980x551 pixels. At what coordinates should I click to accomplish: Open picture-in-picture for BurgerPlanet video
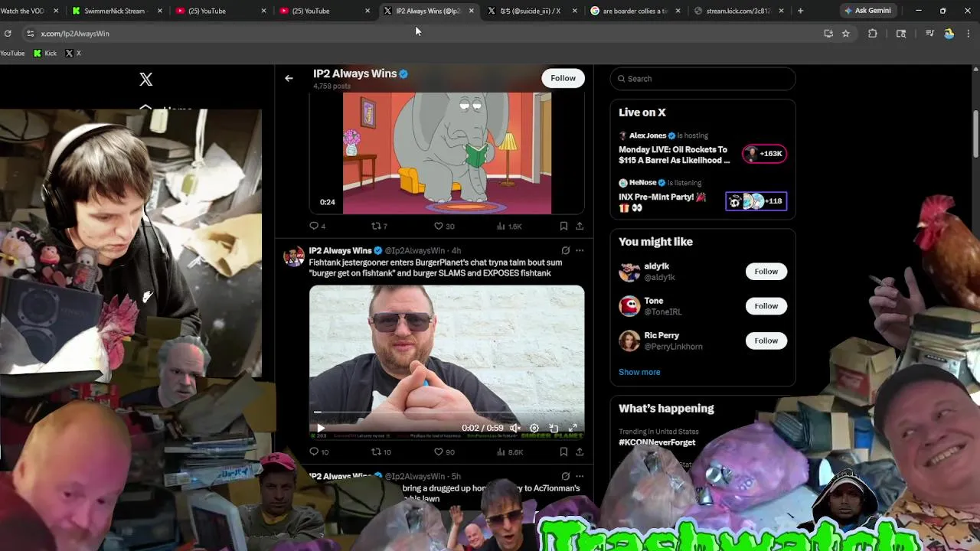tap(554, 429)
